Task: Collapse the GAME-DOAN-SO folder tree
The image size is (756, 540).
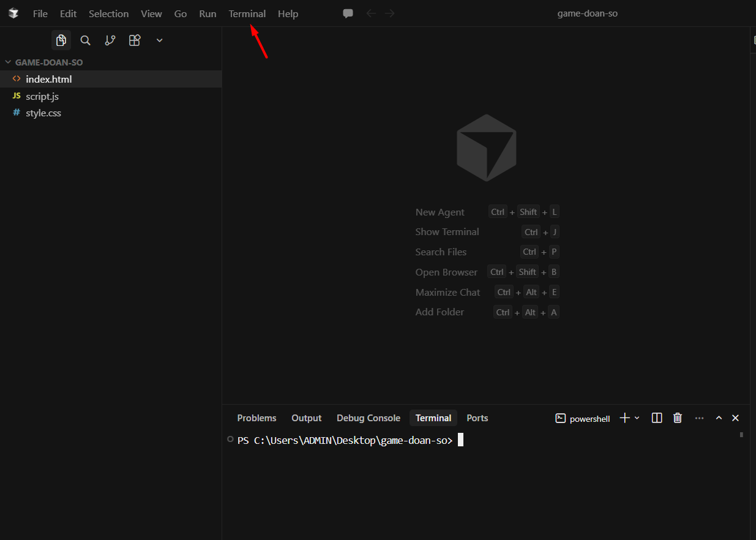Action: pos(9,62)
